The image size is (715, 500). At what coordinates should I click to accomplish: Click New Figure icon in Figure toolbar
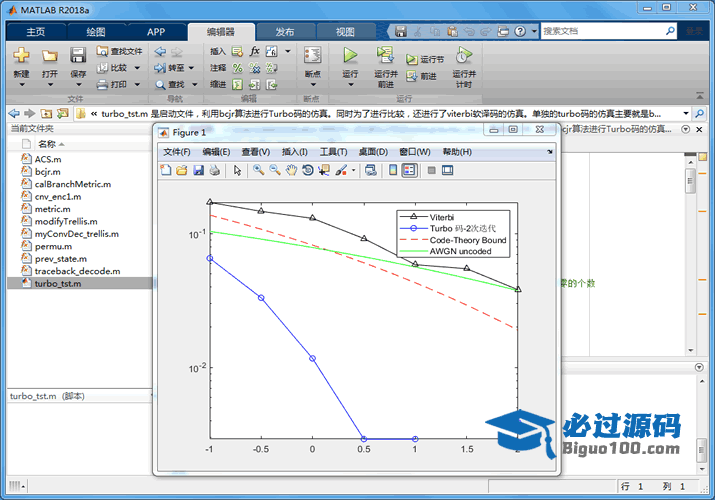click(x=166, y=170)
